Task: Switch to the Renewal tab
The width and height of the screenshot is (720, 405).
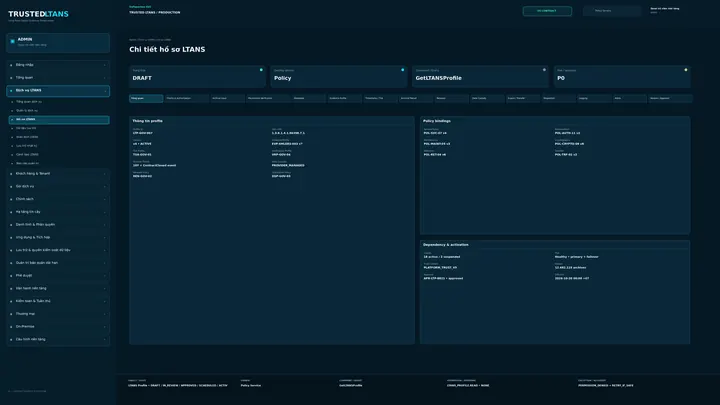Action: 452,98
